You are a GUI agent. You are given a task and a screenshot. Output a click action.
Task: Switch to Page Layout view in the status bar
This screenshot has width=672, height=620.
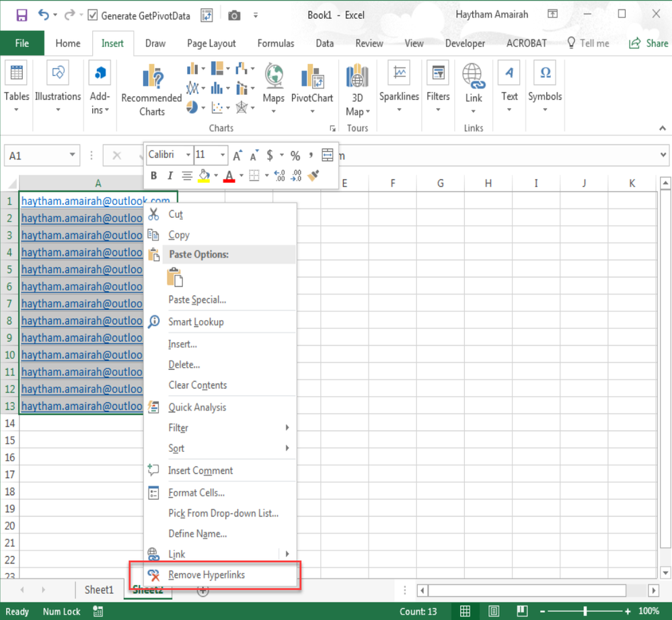point(493,611)
